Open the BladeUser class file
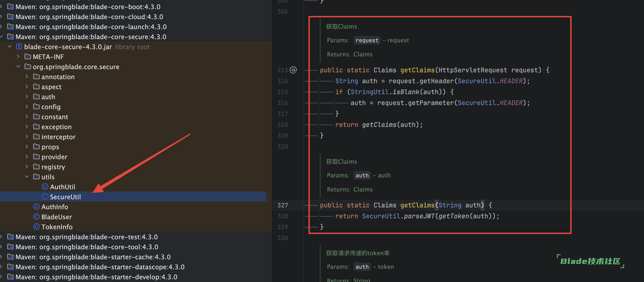The height and width of the screenshot is (282, 644). coord(56,217)
